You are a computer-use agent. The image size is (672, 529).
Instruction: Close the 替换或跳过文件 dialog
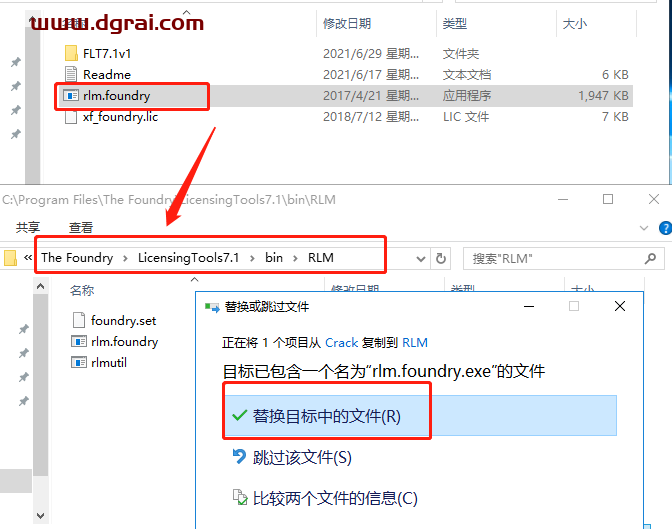[620, 306]
